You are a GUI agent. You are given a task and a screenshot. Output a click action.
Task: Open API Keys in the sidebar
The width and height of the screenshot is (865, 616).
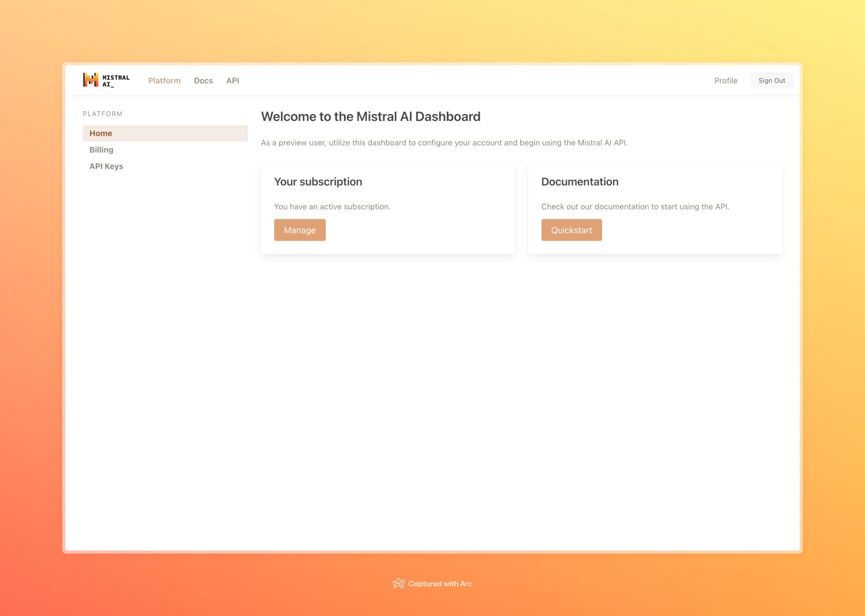click(106, 166)
